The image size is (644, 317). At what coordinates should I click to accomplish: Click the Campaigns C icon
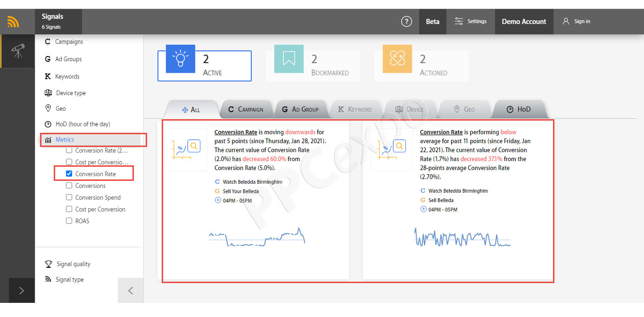click(47, 41)
